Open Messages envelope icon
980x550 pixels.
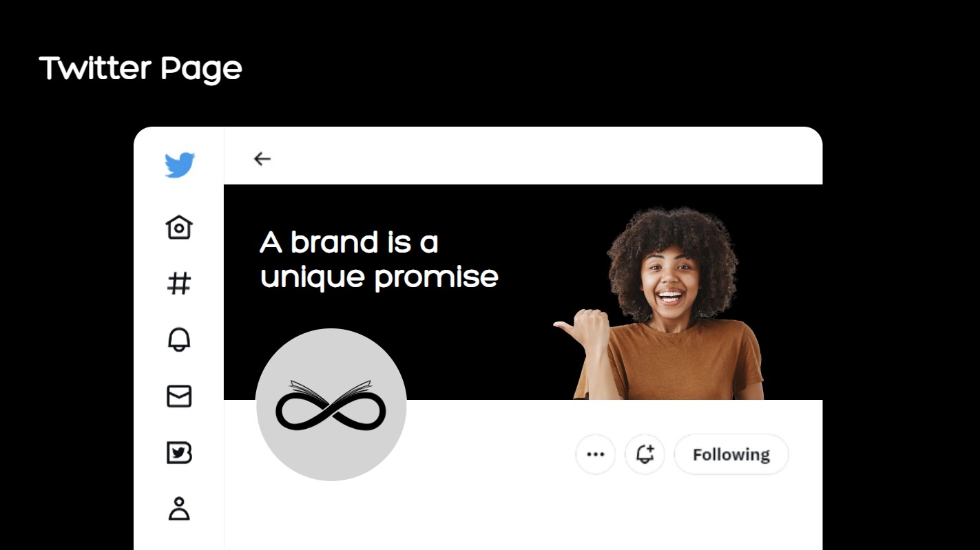coord(179,396)
